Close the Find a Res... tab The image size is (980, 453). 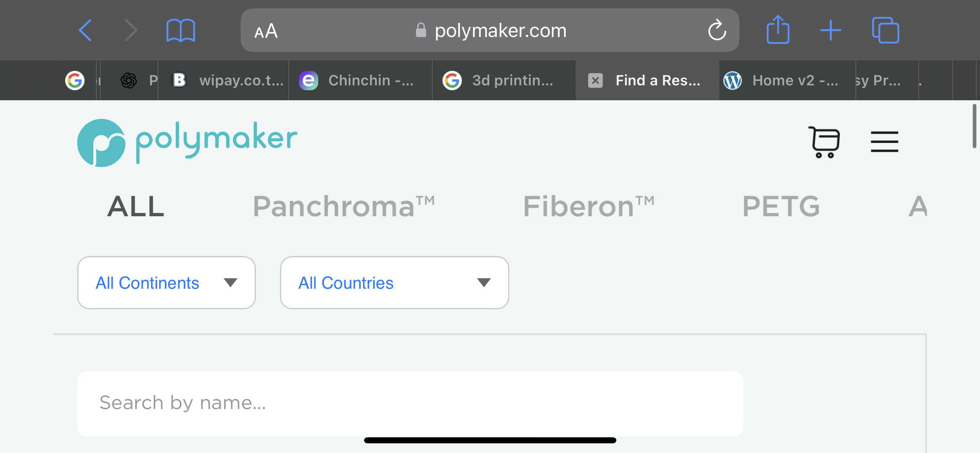[x=595, y=80]
